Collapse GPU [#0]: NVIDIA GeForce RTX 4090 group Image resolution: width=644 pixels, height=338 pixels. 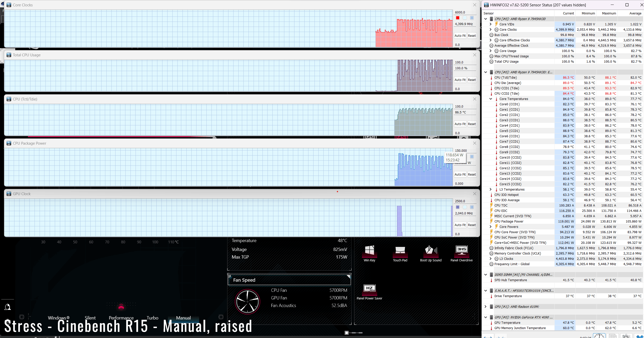[486, 317]
